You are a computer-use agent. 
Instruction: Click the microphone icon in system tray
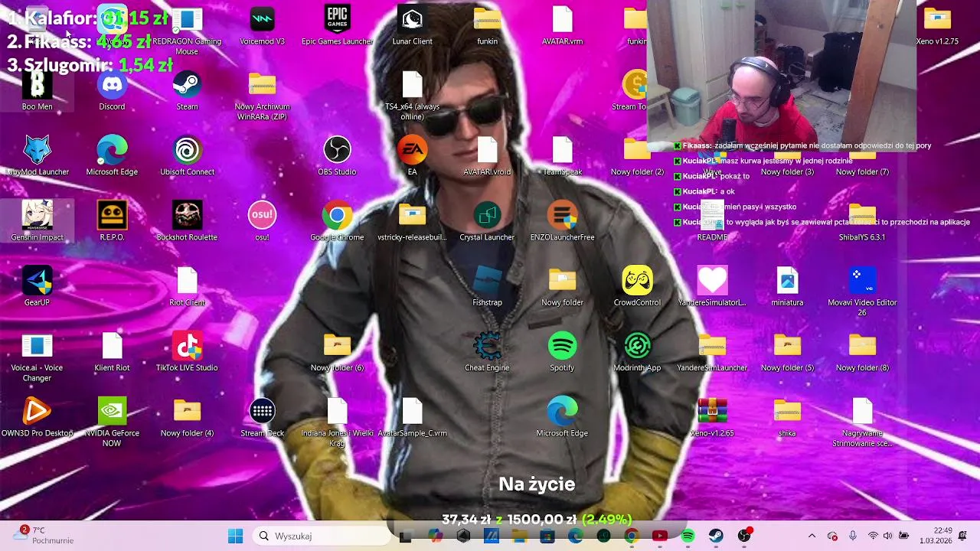click(x=853, y=536)
